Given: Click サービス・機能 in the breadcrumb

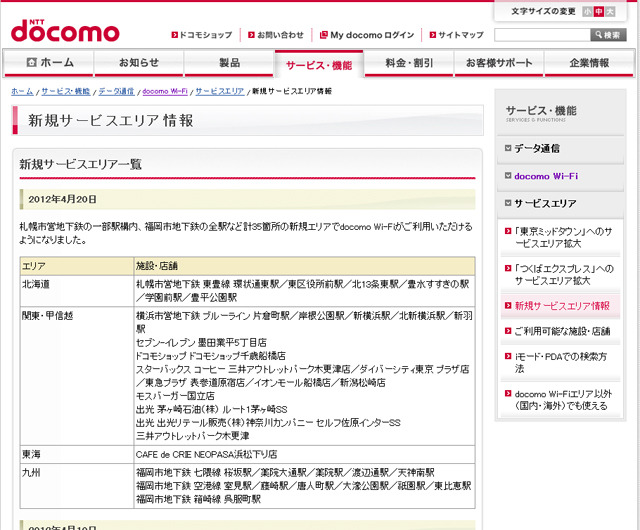Looking at the screenshot, I should 65,91.
